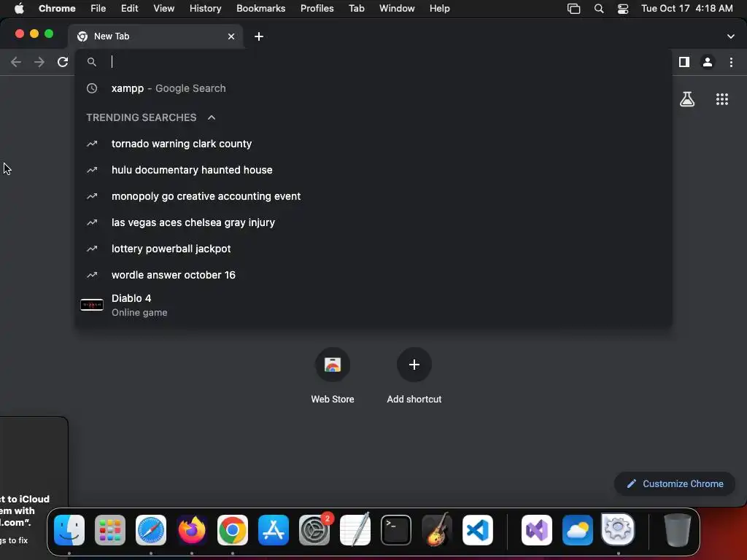
Task: Select the Diablo 4 Online game suggestion
Action: click(373, 306)
